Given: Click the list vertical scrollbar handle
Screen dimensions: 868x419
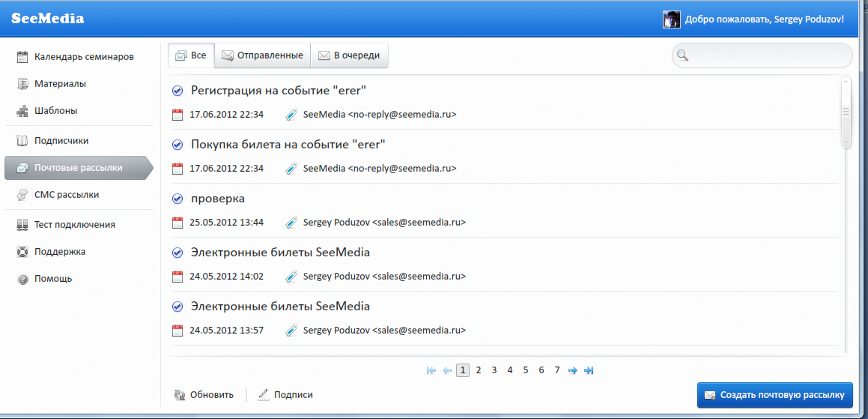Looking at the screenshot, I should point(846,112).
